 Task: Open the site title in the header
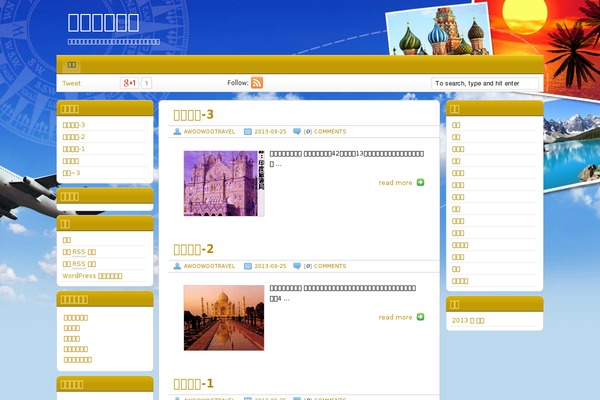103,23
